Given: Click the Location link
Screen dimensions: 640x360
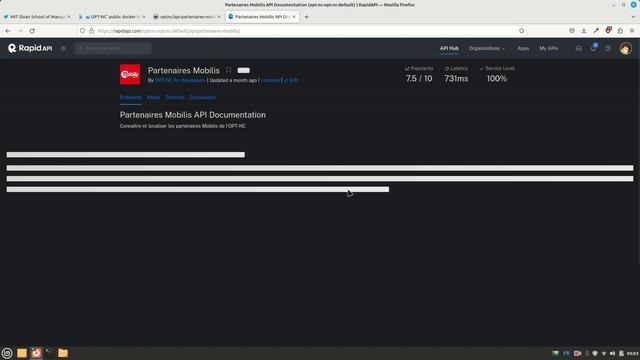Looking at the screenshot, I should point(270,80).
